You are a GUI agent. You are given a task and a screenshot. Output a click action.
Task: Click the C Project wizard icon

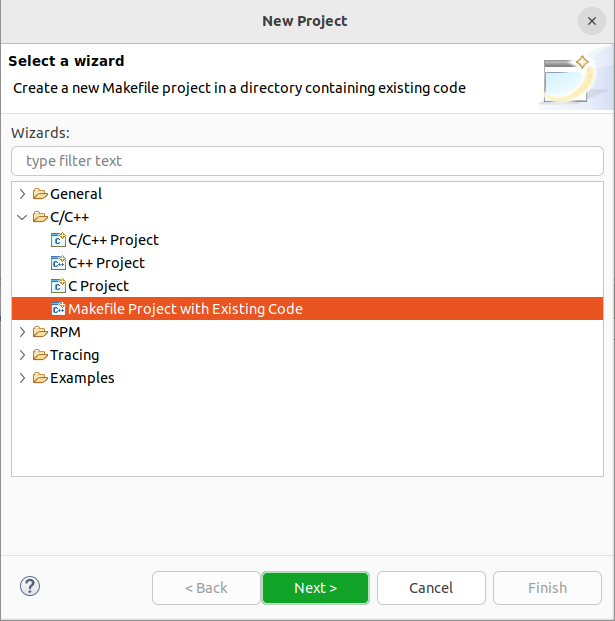point(58,286)
